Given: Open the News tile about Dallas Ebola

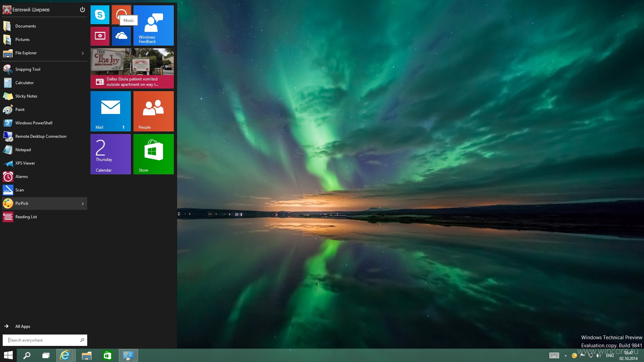Looking at the screenshot, I should coord(132,68).
